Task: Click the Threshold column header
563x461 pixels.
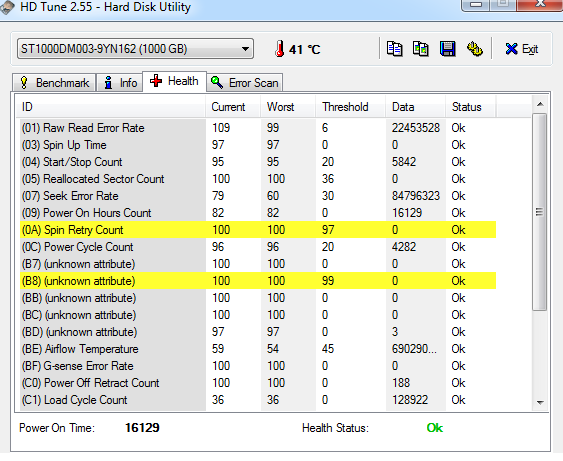Action: click(x=351, y=107)
